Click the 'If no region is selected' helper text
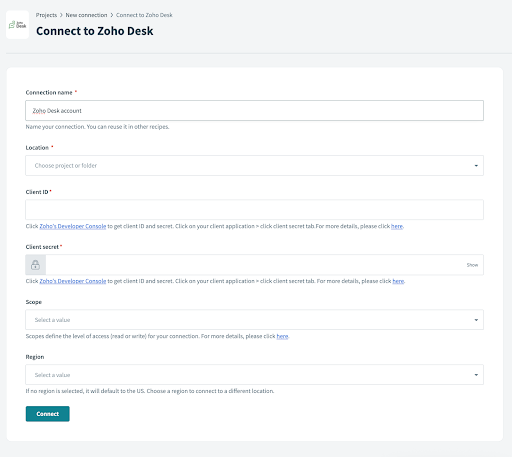512x457 pixels. (150, 391)
